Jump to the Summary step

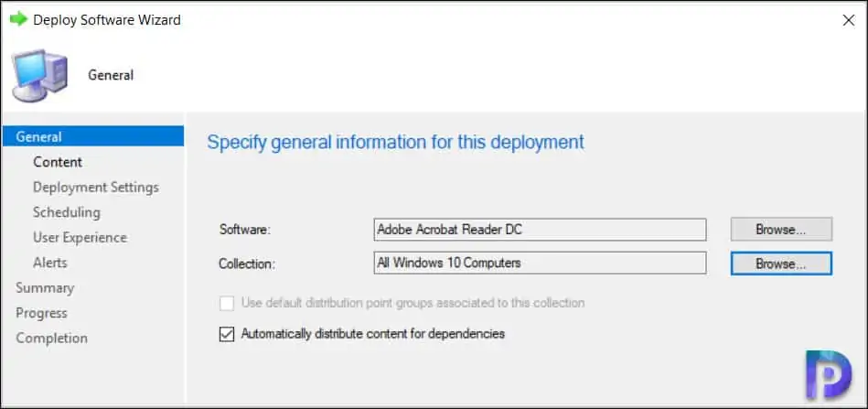[45, 288]
